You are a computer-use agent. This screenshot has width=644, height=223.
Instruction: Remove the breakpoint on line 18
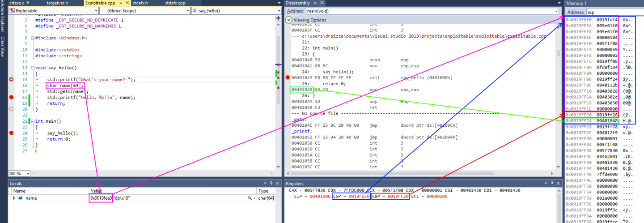click(x=11, y=97)
